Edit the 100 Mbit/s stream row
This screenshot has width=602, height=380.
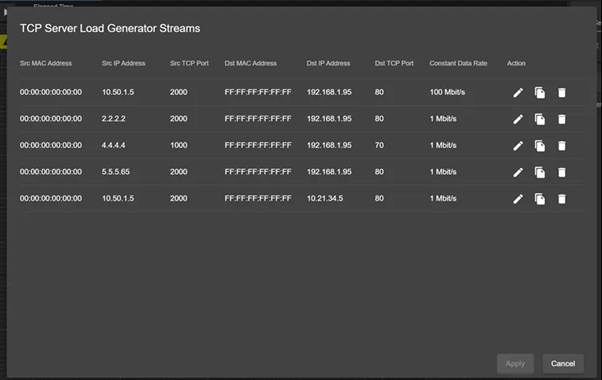[x=518, y=93]
